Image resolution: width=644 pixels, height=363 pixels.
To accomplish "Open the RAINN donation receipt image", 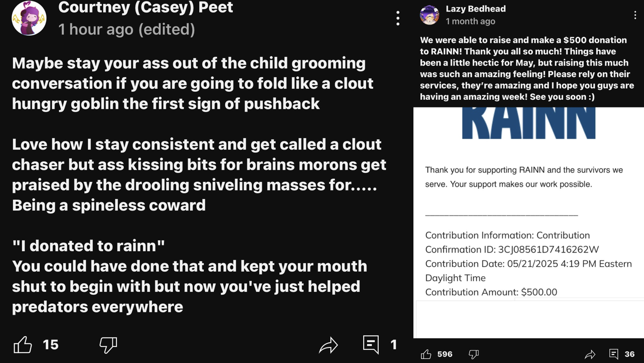I will tap(529, 222).
